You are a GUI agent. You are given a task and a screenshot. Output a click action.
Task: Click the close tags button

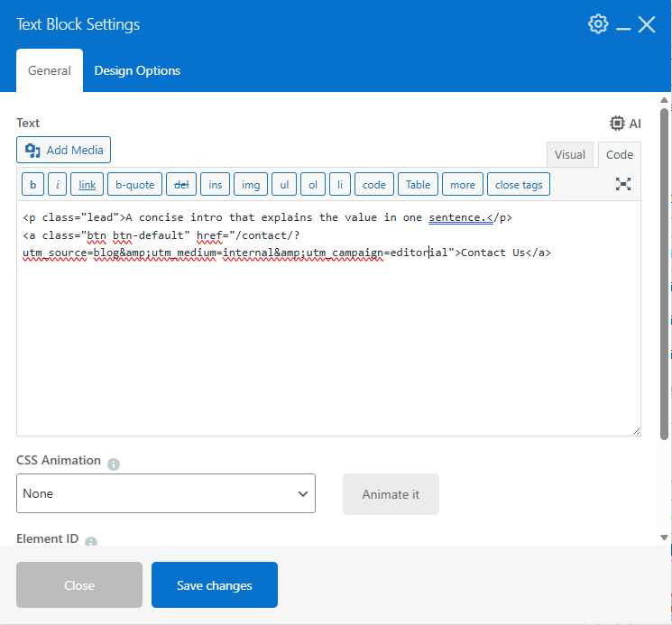519,185
